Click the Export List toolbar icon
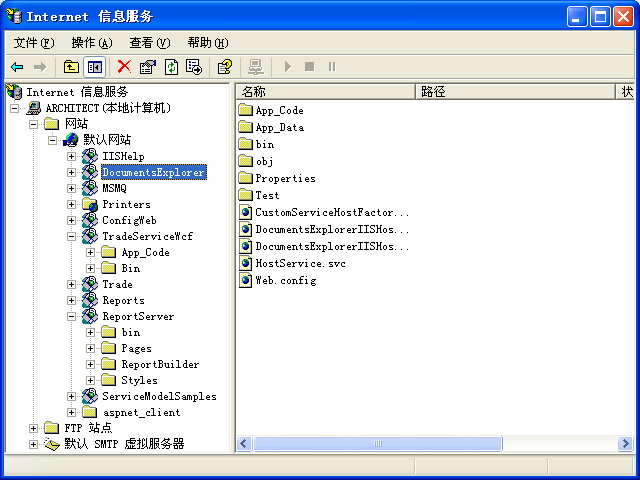Image resolution: width=640 pixels, height=480 pixels. (194, 67)
